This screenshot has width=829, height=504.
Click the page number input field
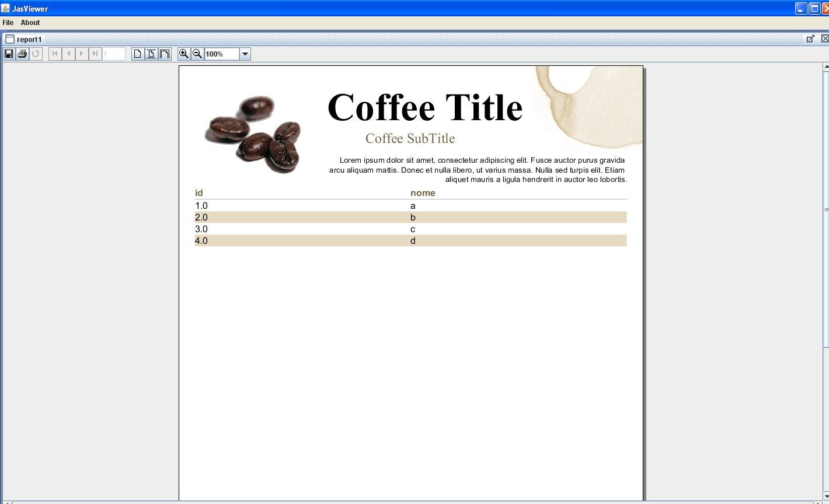pos(114,54)
